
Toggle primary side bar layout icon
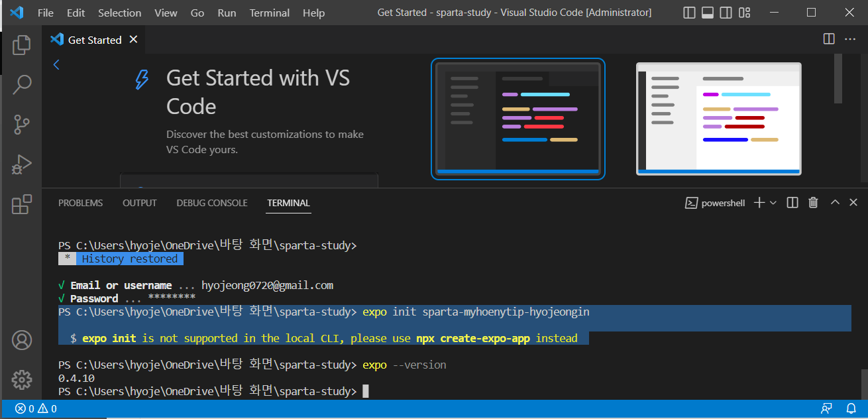click(x=689, y=13)
